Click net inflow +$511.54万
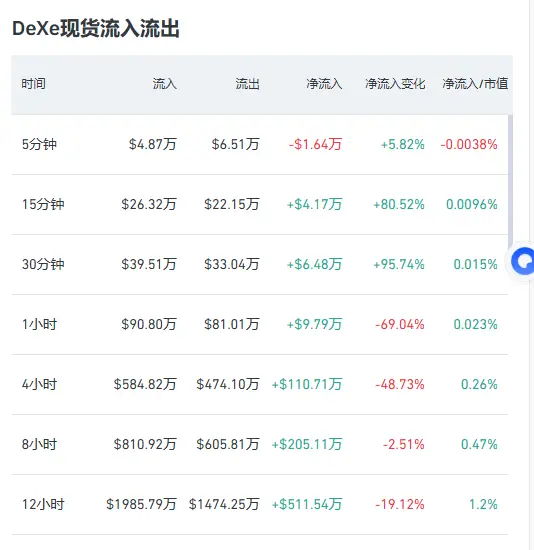This screenshot has width=534, height=550. (x=307, y=504)
